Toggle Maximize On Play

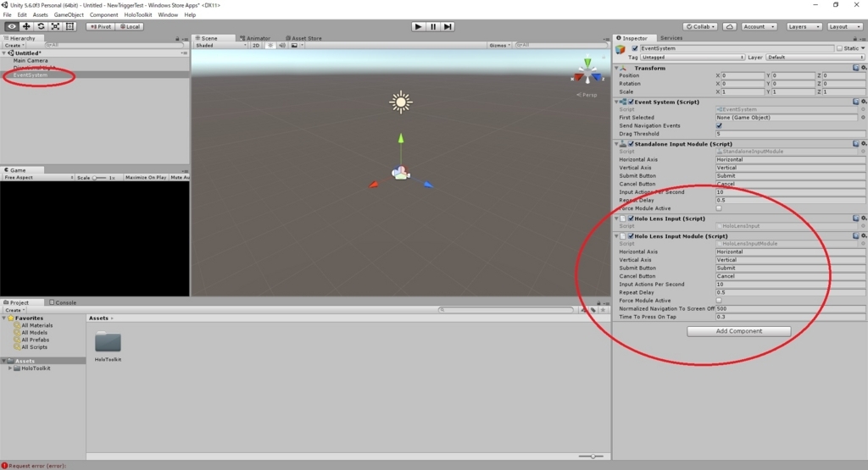[146, 178]
